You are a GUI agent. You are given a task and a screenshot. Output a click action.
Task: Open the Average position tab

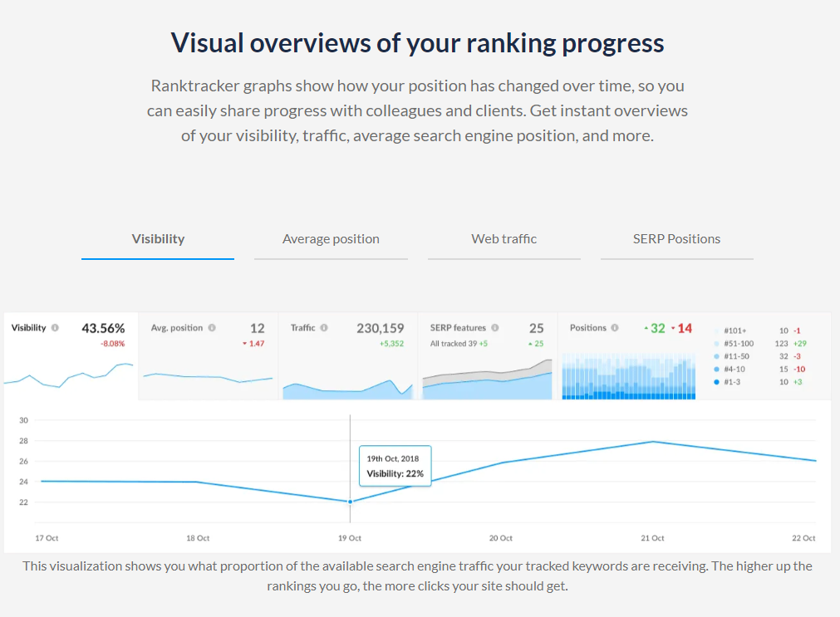tap(331, 239)
